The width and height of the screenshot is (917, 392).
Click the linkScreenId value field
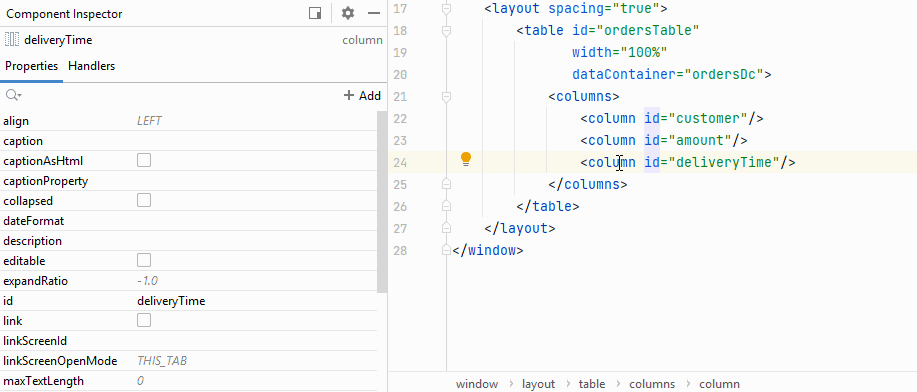256,341
